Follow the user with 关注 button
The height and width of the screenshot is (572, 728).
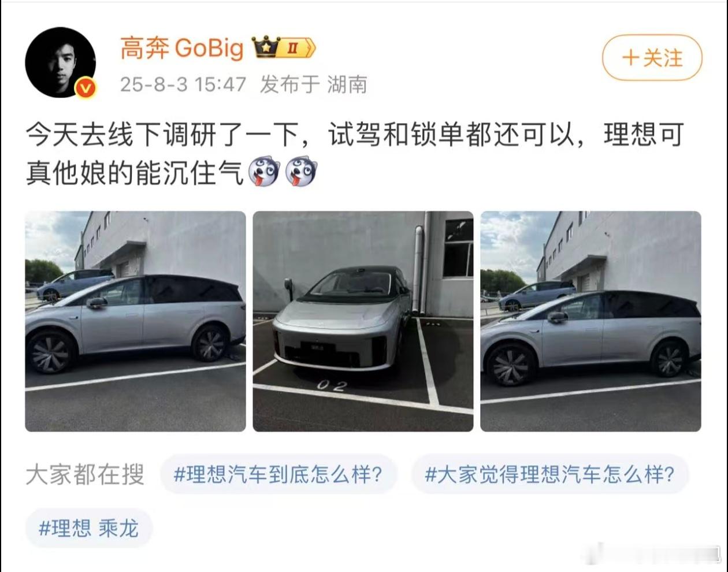coord(652,58)
